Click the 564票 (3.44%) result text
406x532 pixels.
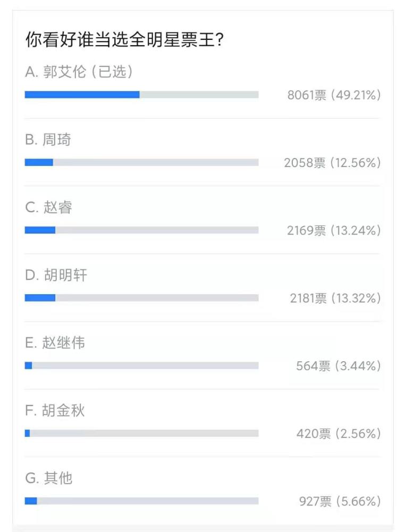coord(339,366)
